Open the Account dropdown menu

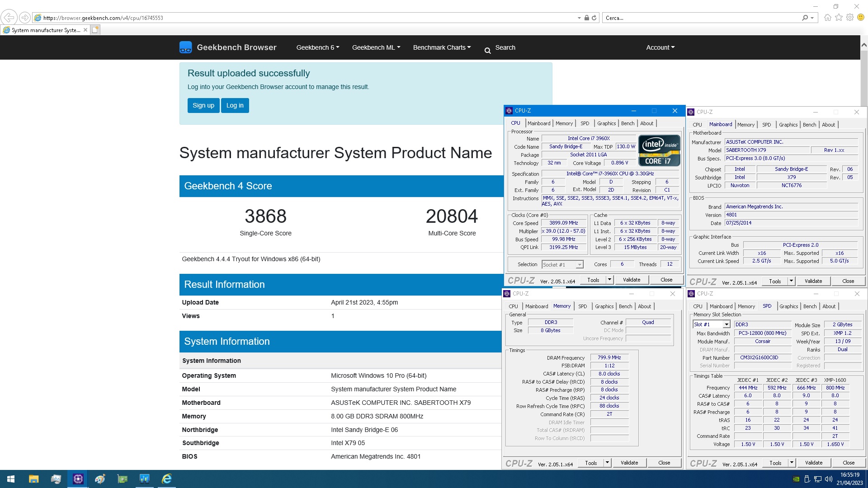(660, 47)
